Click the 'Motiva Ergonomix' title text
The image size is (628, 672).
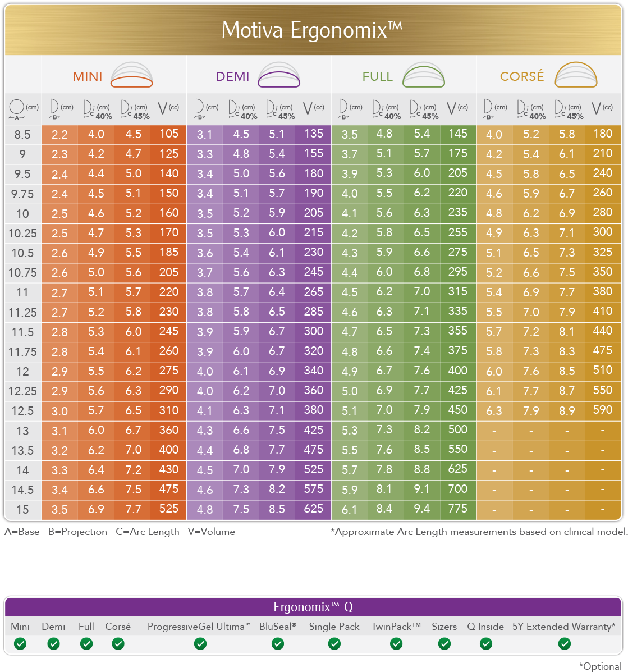click(x=312, y=30)
